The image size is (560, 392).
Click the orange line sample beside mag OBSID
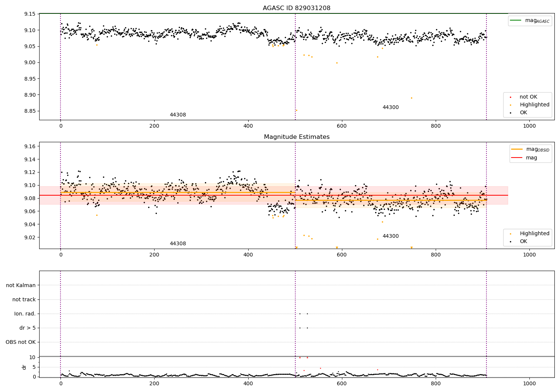click(x=517, y=149)
